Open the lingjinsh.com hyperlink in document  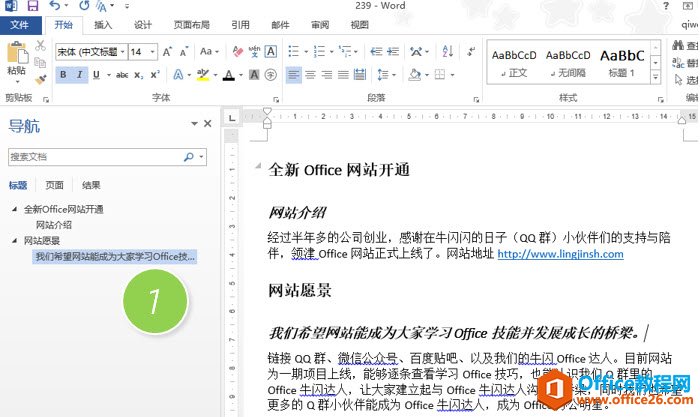[560, 254]
